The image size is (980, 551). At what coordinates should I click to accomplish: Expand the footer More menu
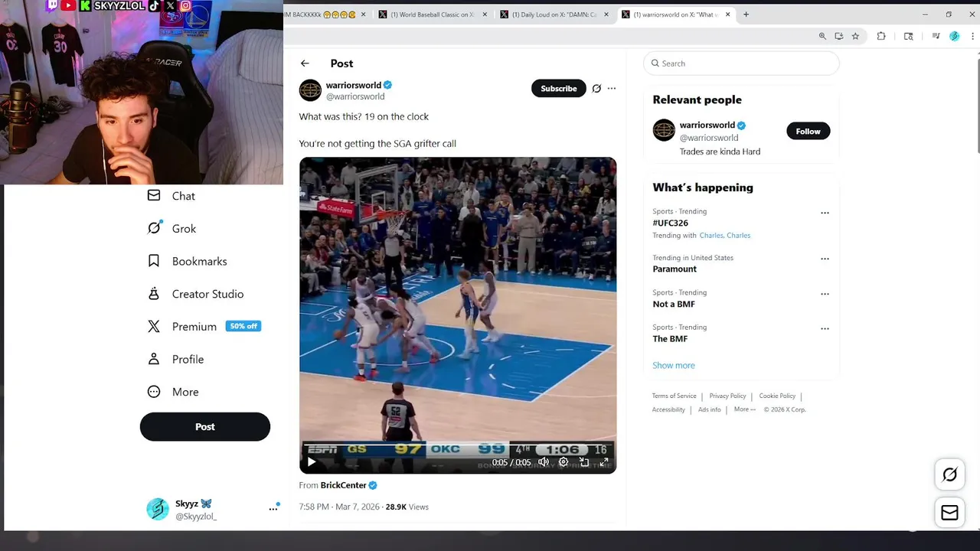(744, 409)
